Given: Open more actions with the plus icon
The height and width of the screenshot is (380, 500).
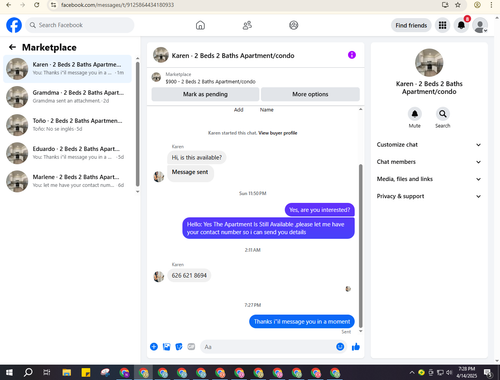Looking at the screenshot, I should pos(154,347).
